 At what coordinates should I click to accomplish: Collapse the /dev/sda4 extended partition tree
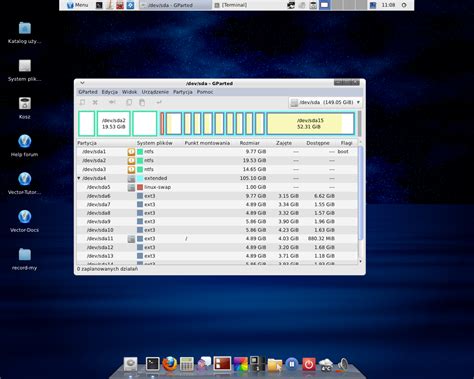tap(79, 178)
